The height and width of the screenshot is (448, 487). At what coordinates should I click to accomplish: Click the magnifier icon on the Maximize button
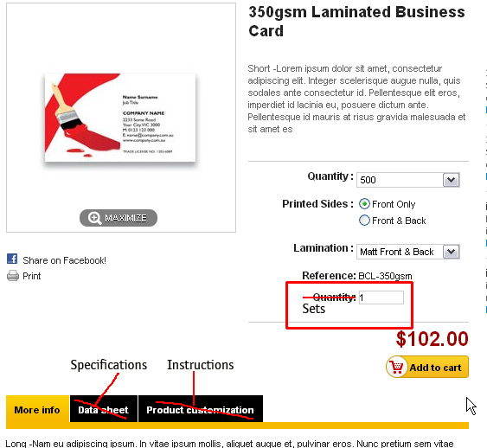pos(94,218)
